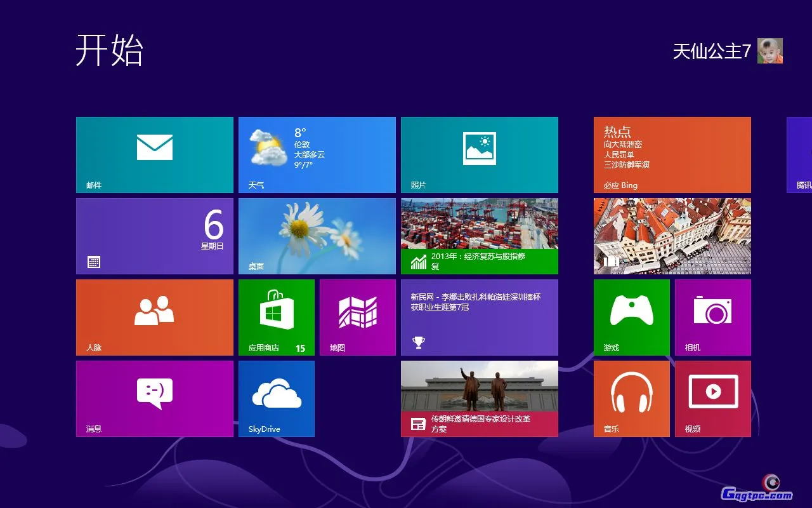Open the Calendar tile showing 6

pyautogui.click(x=155, y=236)
